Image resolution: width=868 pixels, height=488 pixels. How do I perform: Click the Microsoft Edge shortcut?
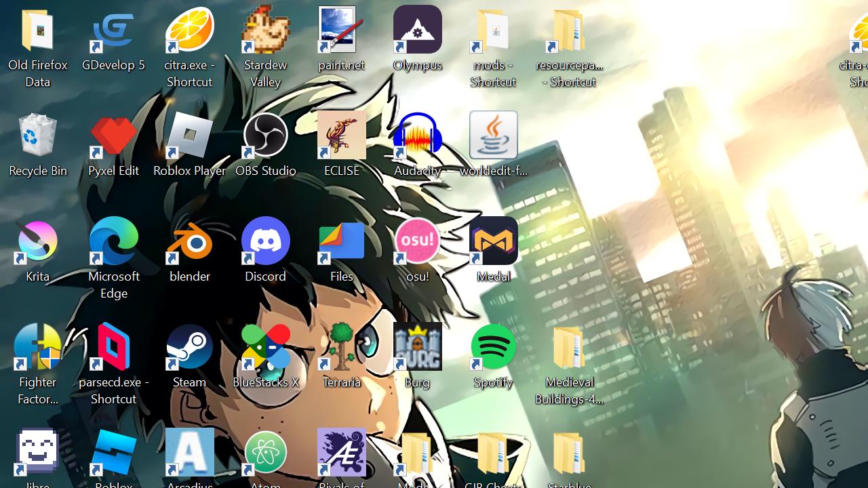point(114,242)
